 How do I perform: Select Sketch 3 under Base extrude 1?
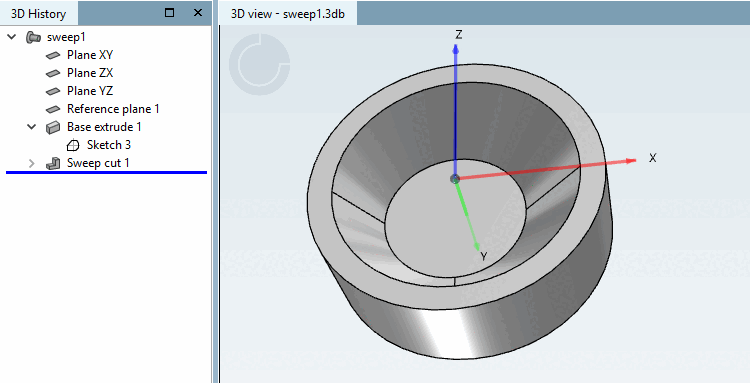coord(109,145)
